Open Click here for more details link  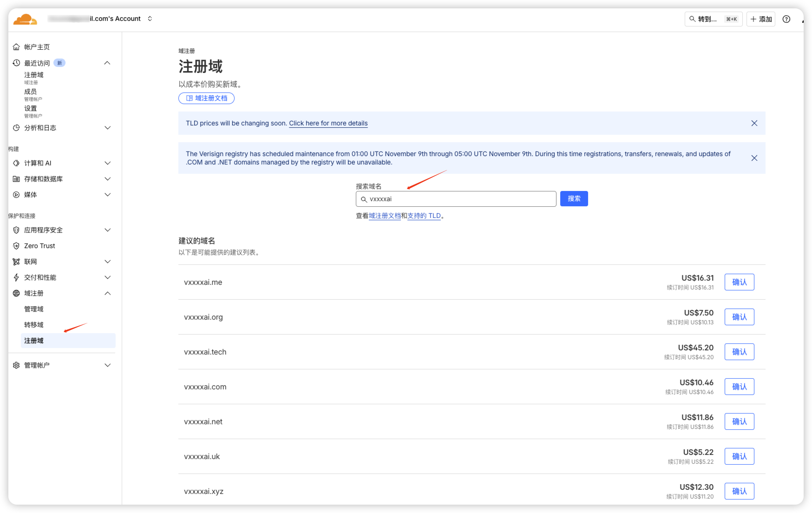[328, 123]
